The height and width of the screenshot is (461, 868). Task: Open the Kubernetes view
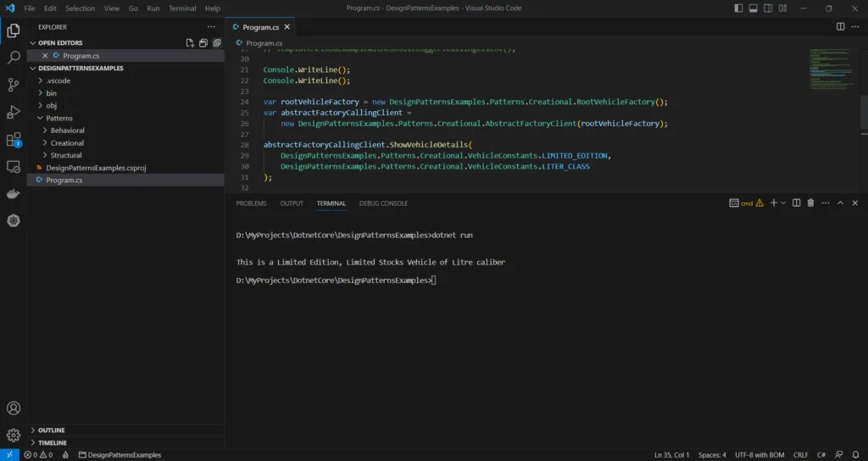click(x=14, y=221)
